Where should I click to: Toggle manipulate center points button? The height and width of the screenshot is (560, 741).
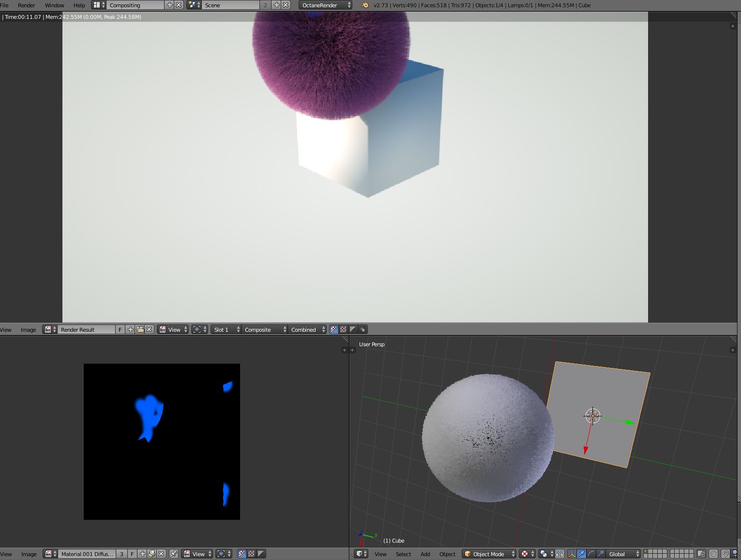[x=560, y=554]
